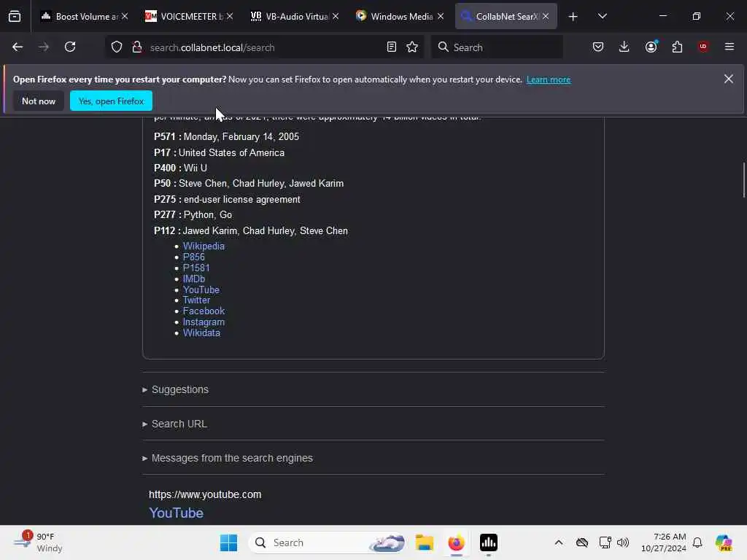
Task: Click Firefox icon in taskbar
Action: point(457,542)
